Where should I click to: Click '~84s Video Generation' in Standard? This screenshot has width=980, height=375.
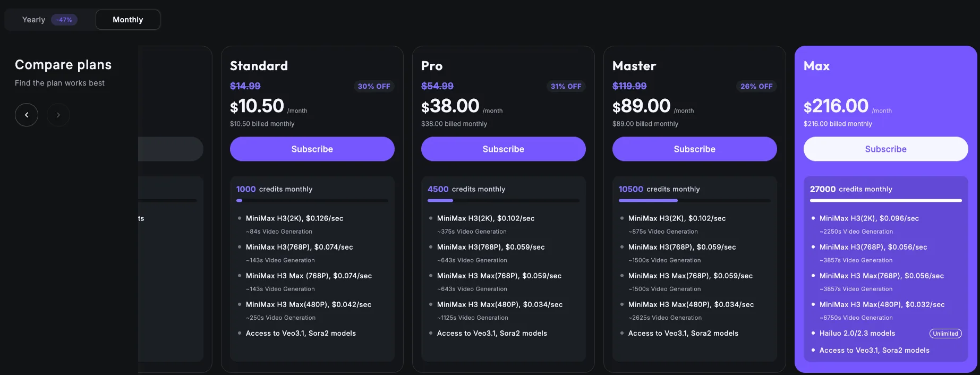(x=279, y=232)
